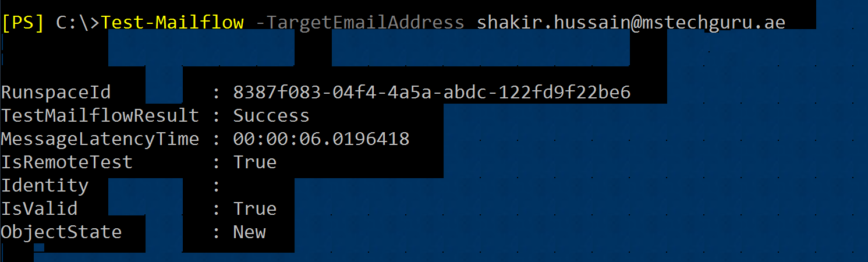This screenshot has height=262, width=868.
Task: Click the True value of IsValid
Action: click(255, 208)
